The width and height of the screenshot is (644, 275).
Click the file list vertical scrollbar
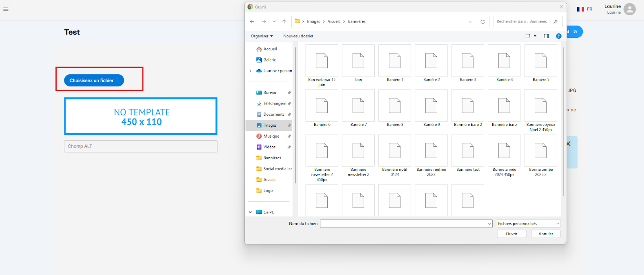pyautogui.click(x=563, y=121)
